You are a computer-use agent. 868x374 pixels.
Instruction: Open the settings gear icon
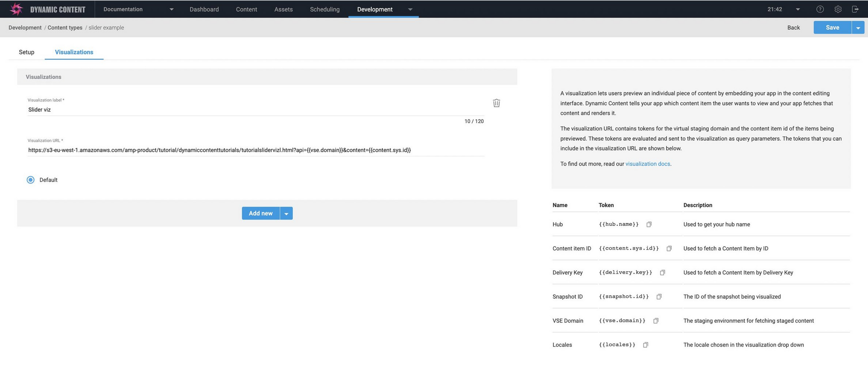coord(838,9)
